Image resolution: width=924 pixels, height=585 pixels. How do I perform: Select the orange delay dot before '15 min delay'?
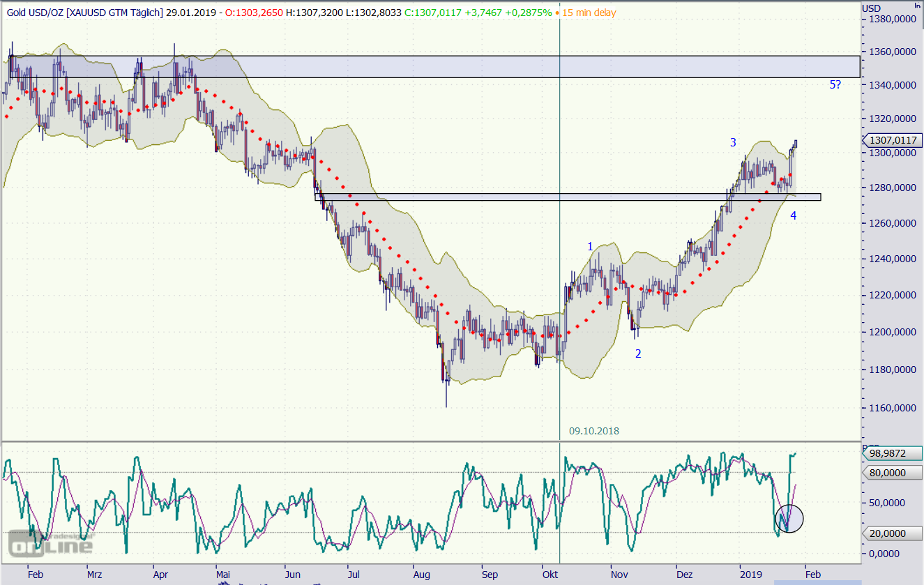[559, 13]
